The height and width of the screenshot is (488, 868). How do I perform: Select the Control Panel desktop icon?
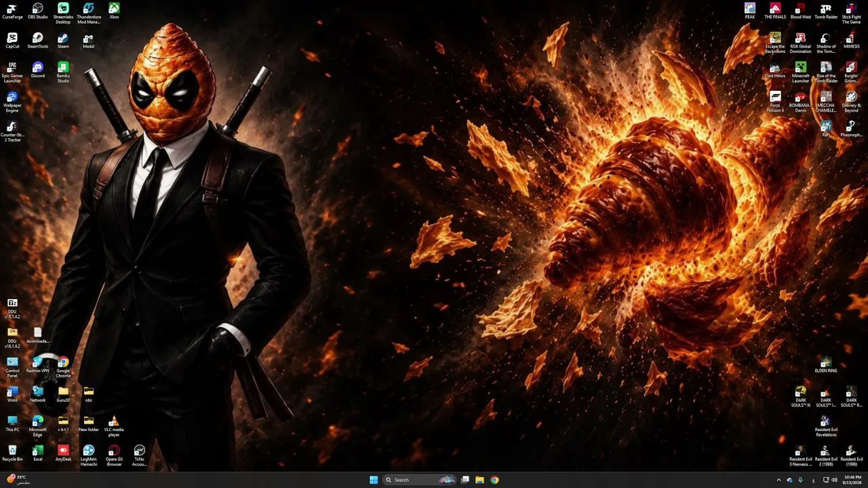tap(12, 367)
